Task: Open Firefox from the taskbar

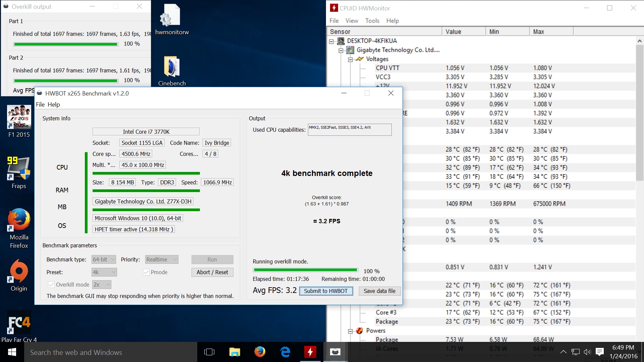Action: point(260,352)
